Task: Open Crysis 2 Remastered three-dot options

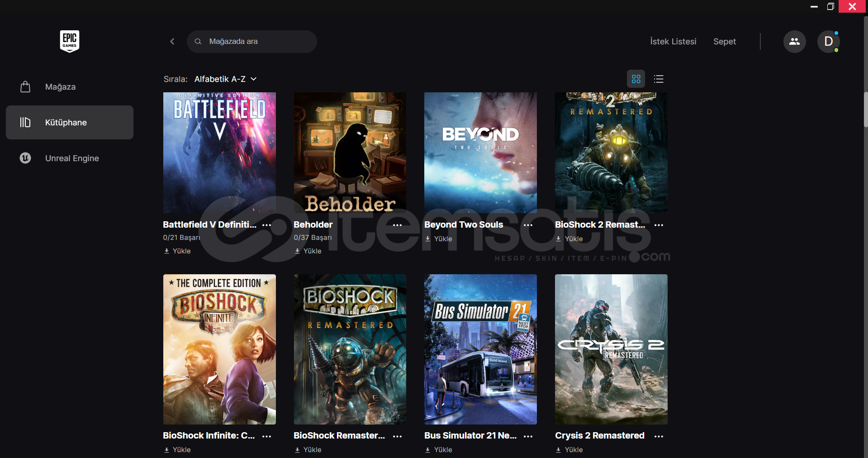Action: [x=659, y=436]
